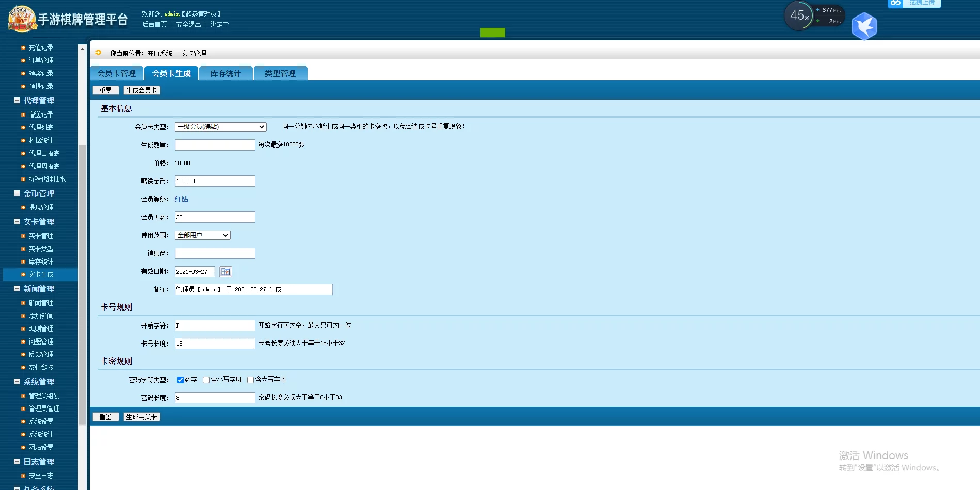Focus the 密码长度 input field

[x=215, y=398]
